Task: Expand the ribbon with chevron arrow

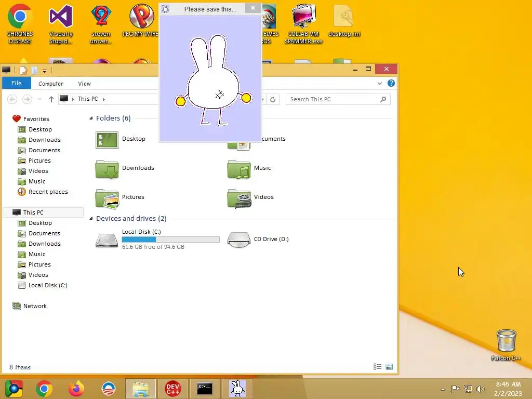Action: click(380, 83)
